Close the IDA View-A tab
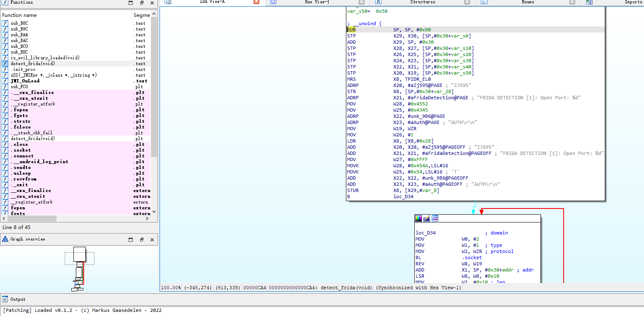 point(256,2)
